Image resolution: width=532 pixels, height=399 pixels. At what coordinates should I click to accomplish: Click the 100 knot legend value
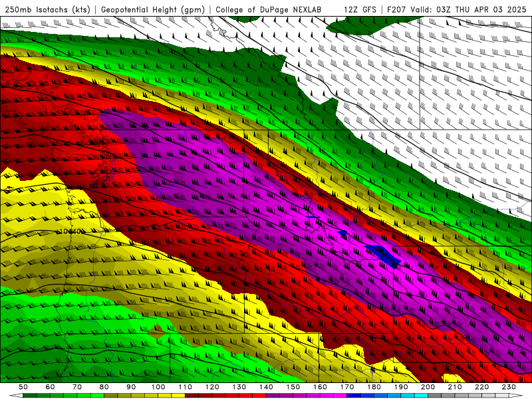coord(158,387)
